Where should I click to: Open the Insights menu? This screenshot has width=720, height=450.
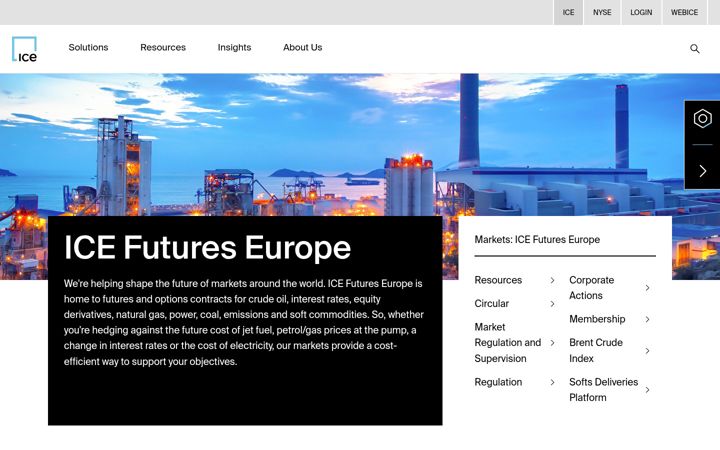click(x=234, y=47)
